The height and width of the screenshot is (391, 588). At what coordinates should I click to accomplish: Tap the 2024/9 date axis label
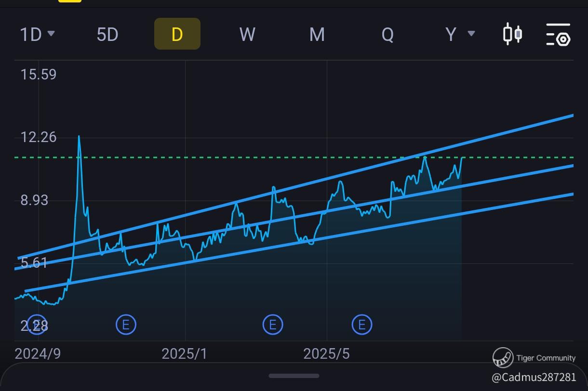38,354
